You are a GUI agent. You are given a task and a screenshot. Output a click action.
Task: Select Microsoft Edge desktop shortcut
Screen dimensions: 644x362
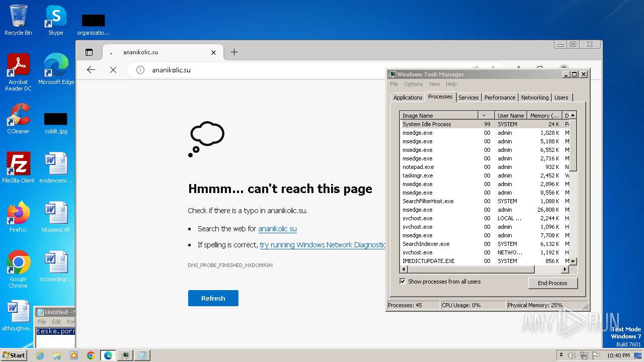click(x=56, y=69)
